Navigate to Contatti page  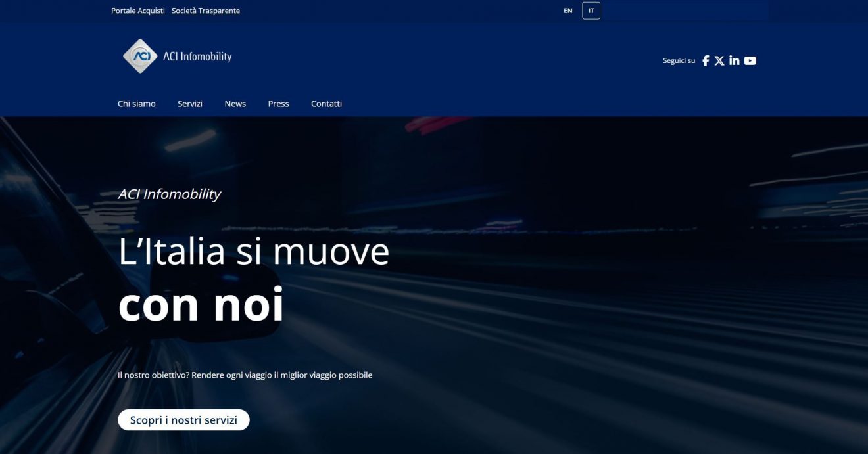[326, 104]
